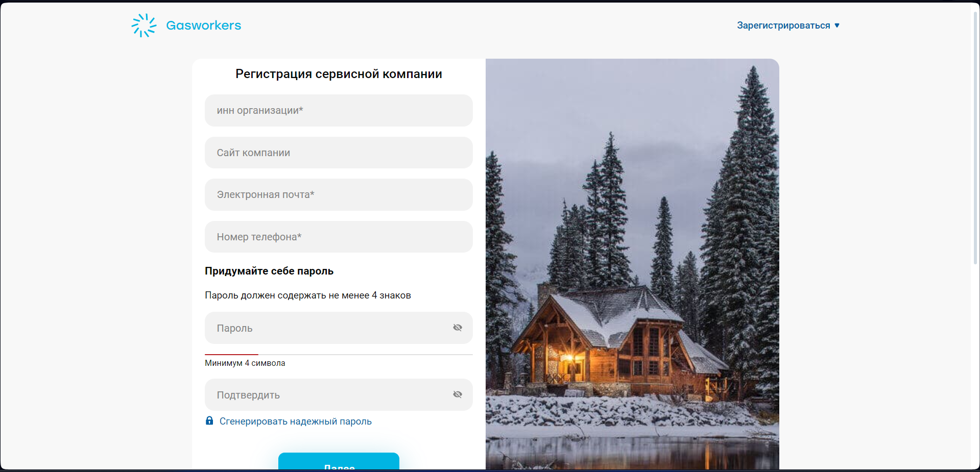
Task: Click the Придумайте себе пароль heading
Action: click(x=269, y=271)
